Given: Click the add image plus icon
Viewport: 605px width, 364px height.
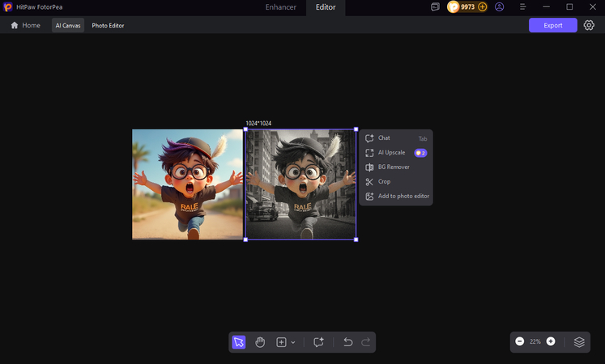Looking at the screenshot, I should [281, 342].
